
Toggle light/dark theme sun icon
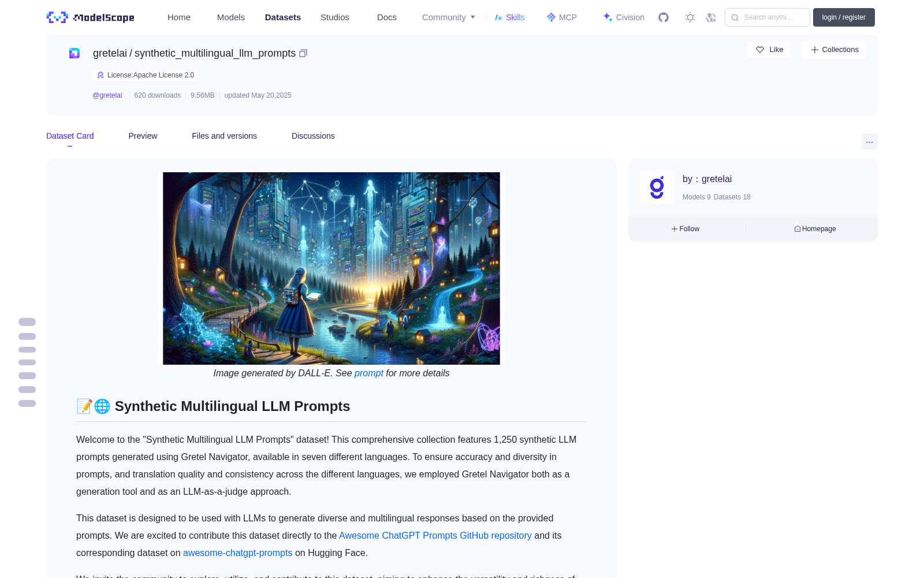click(690, 17)
